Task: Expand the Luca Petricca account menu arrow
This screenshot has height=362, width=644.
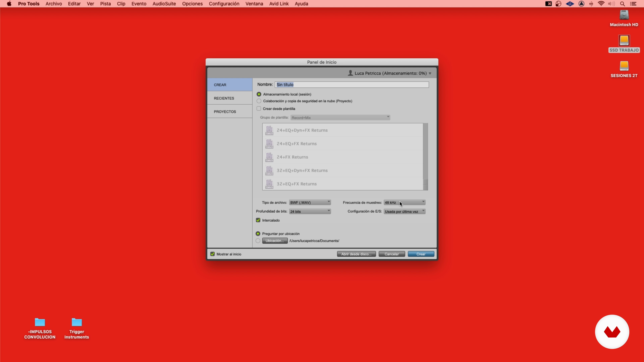Action: [430, 73]
